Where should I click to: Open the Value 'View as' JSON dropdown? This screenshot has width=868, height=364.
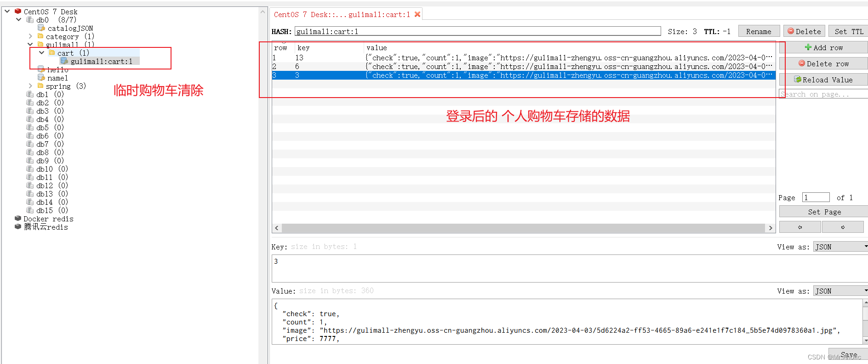pos(840,291)
